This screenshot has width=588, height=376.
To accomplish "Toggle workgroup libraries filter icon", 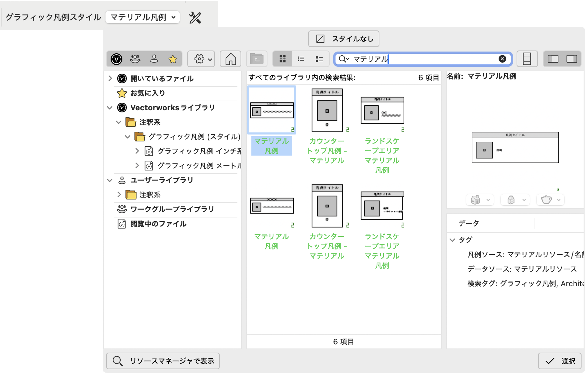I will (135, 59).
